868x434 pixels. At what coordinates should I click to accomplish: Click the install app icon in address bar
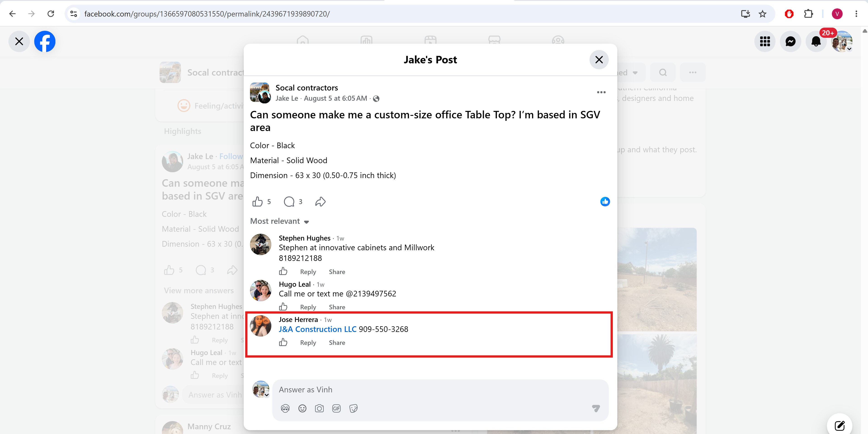pyautogui.click(x=745, y=14)
